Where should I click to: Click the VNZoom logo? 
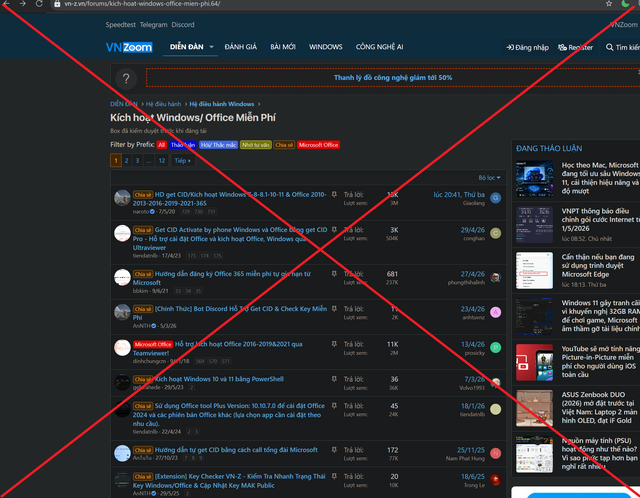pyautogui.click(x=129, y=47)
